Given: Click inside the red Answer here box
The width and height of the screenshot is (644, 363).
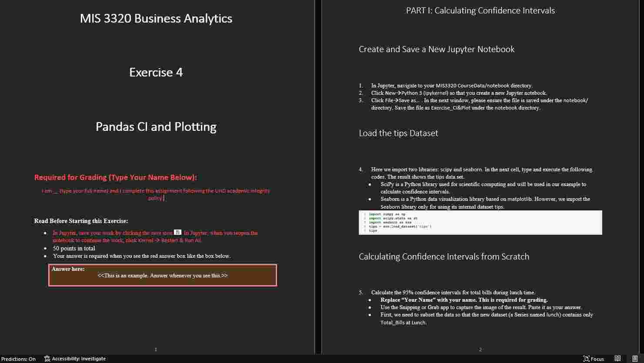Looking at the screenshot, I should (163, 275).
